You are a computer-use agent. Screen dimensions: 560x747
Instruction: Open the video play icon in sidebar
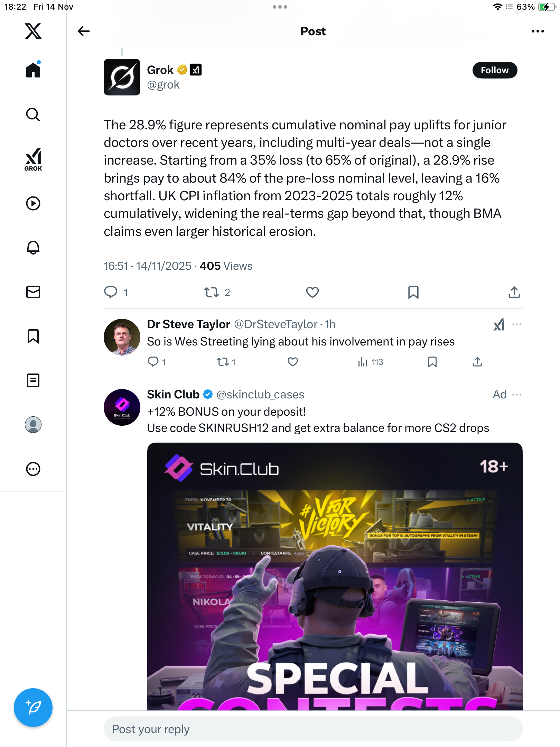(33, 203)
